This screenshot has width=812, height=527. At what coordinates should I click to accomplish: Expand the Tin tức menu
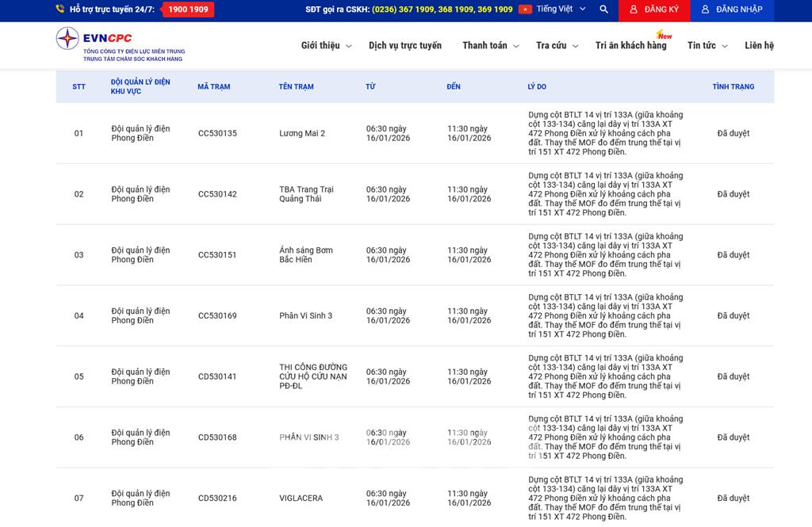[707, 46]
